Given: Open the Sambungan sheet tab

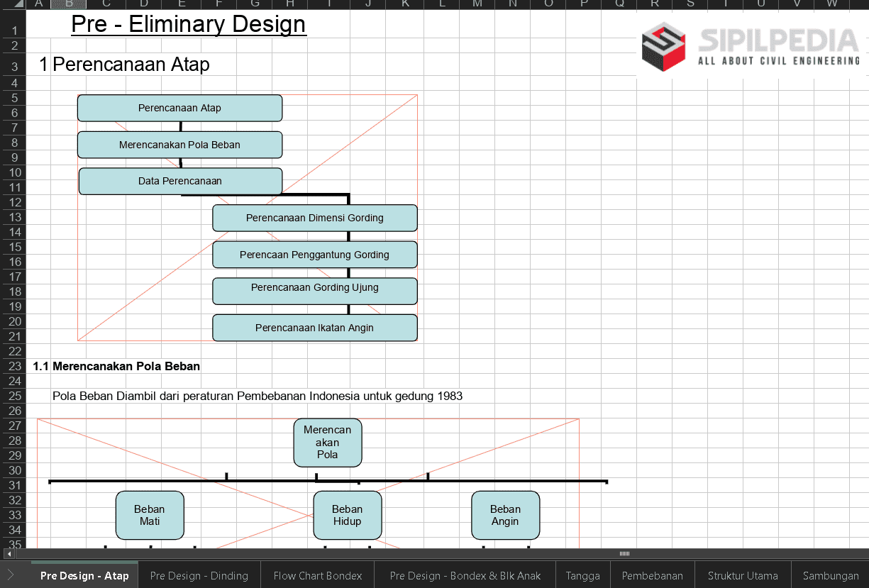Looking at the screenshot, I should (x=830, y=576).
